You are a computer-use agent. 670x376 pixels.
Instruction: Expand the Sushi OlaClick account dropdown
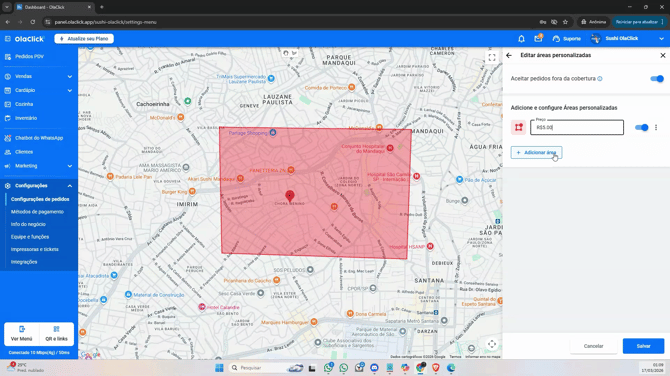tap(661, 39)
